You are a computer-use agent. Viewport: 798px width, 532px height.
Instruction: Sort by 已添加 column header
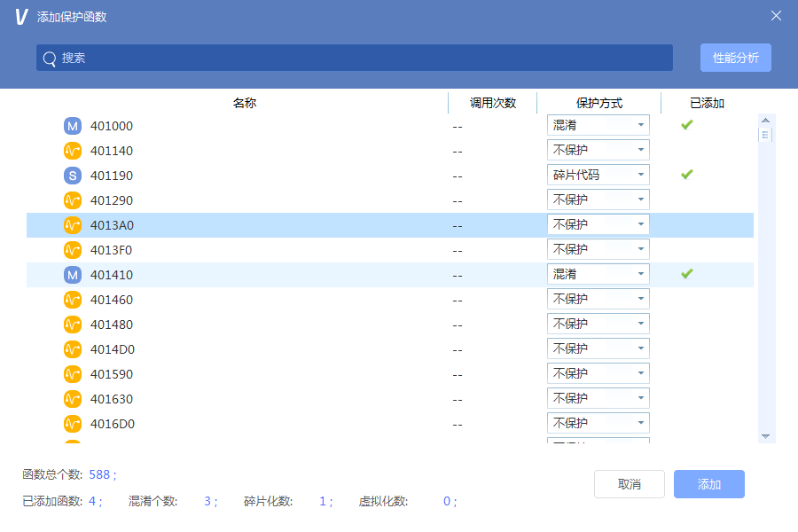pos(707,103)
